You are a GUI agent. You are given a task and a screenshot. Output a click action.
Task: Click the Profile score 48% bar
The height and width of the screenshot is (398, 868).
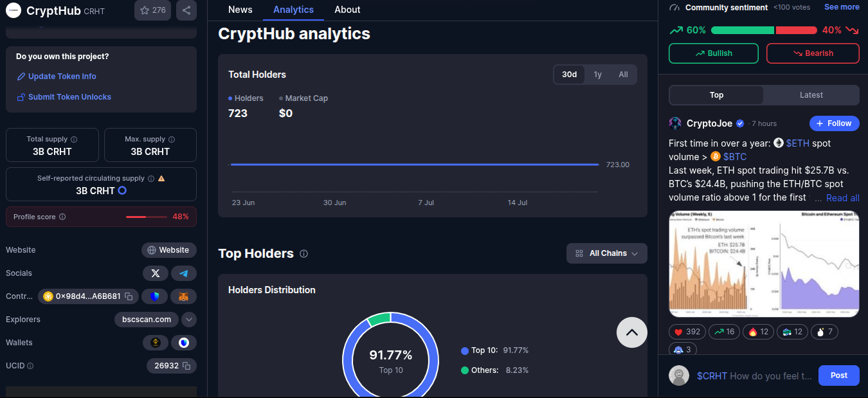pos(145,217)
